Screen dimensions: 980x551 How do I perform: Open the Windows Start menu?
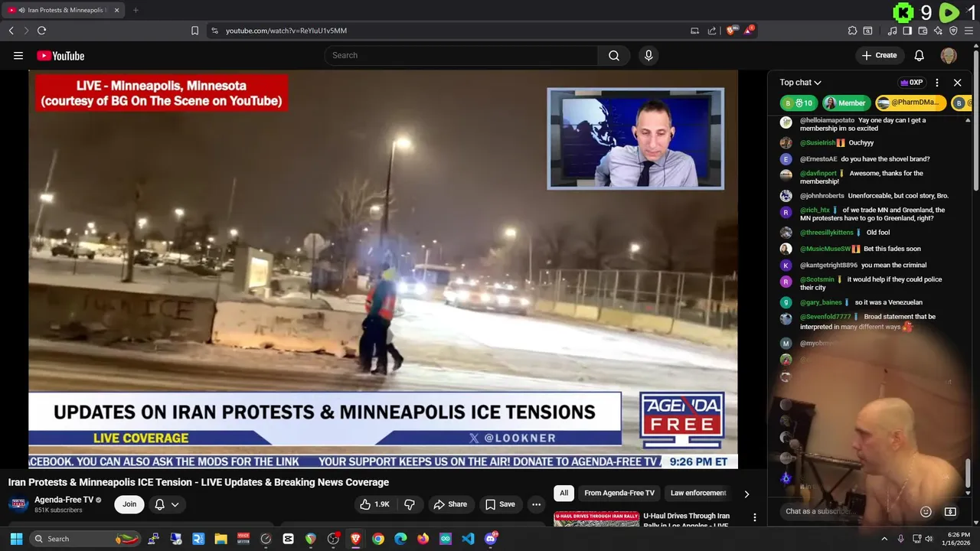(16, 539)
